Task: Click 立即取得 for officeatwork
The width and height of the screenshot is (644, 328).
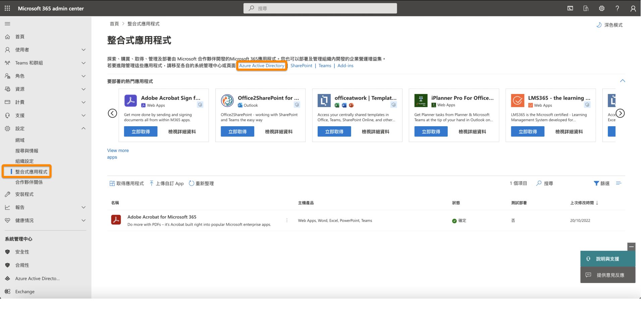Action: [x=334, y=132]
